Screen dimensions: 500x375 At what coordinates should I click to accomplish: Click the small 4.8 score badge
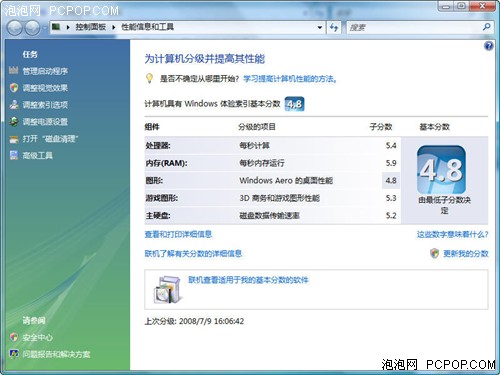point(294,104)
